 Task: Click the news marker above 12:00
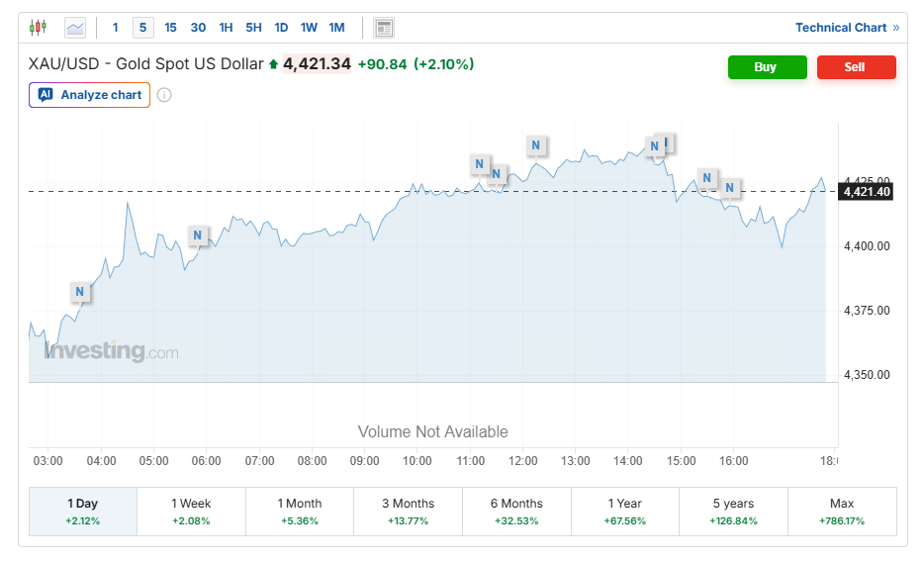(535, 145)
